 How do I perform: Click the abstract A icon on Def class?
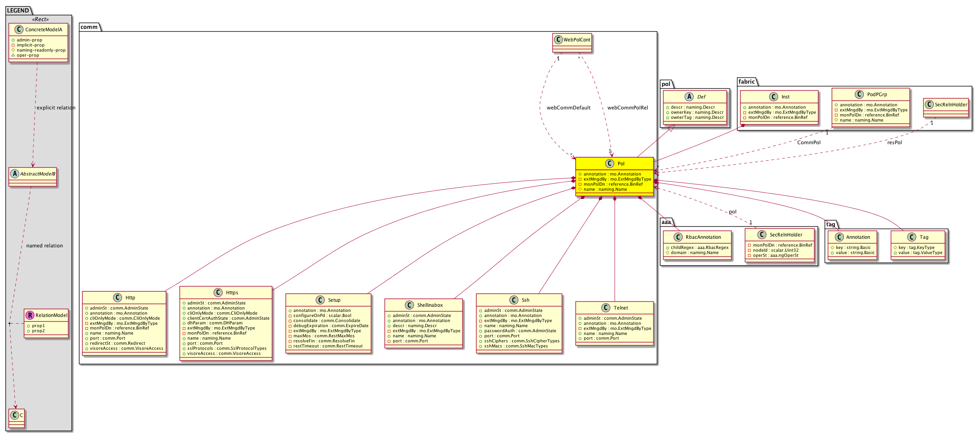[689, 97]
